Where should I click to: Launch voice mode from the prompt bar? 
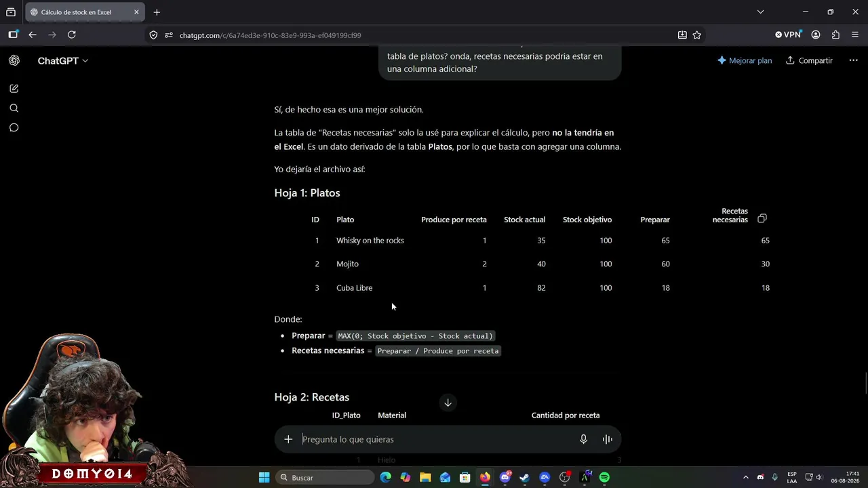(608, 439)
